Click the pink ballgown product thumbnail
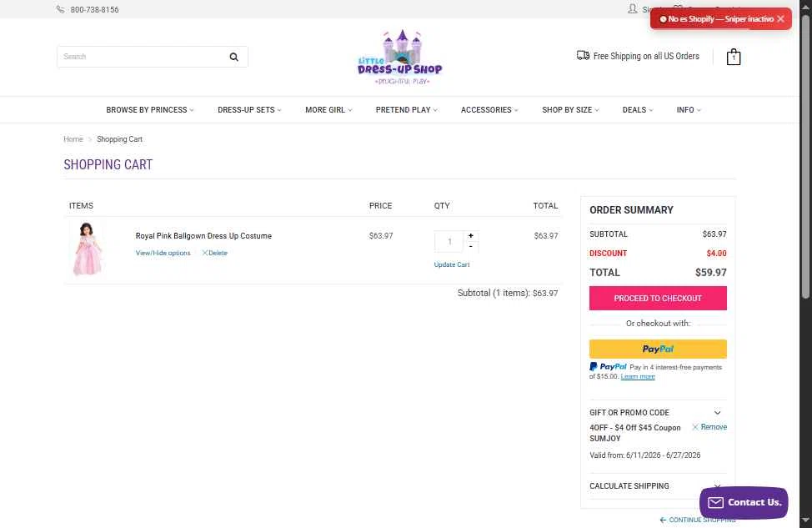 [x=87, y=249]
